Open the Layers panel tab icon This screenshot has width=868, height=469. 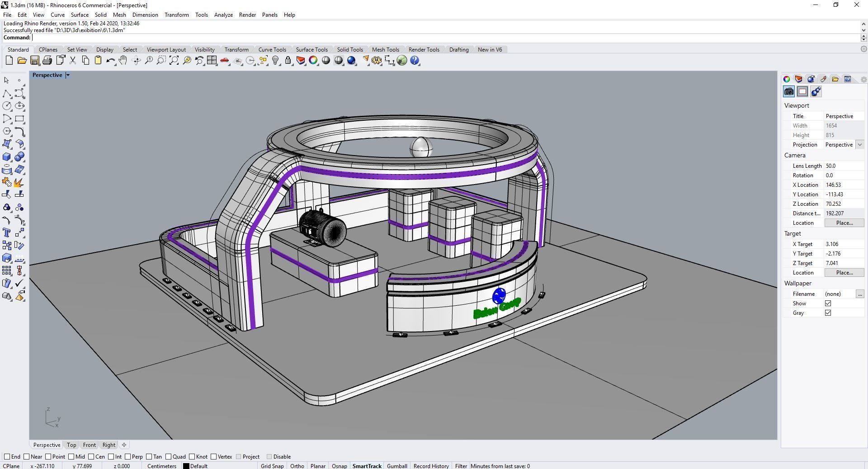[799, 79]
